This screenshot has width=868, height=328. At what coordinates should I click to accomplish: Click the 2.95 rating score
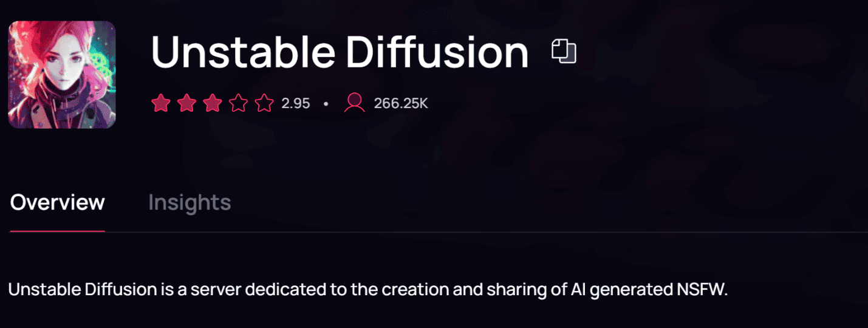coord(296,104)
